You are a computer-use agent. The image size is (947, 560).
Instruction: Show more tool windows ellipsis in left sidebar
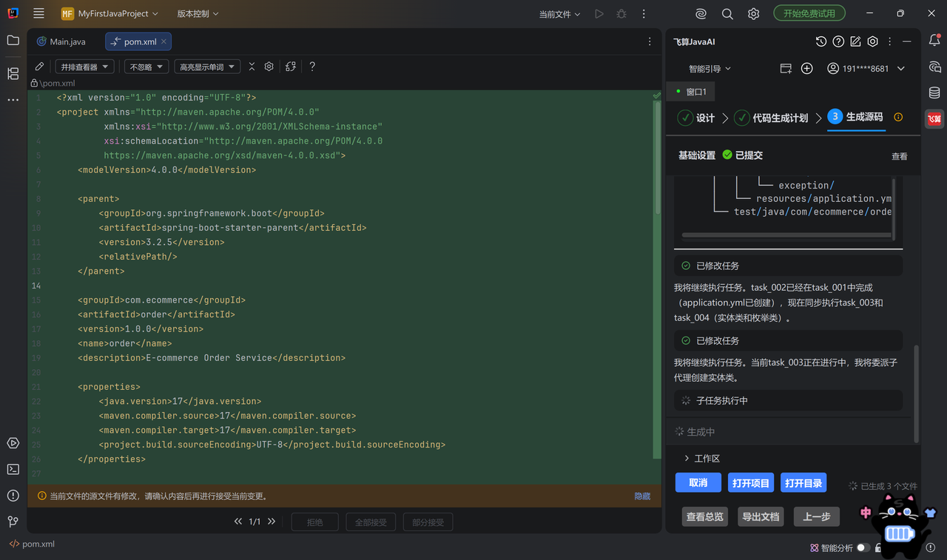coord(13,99)
